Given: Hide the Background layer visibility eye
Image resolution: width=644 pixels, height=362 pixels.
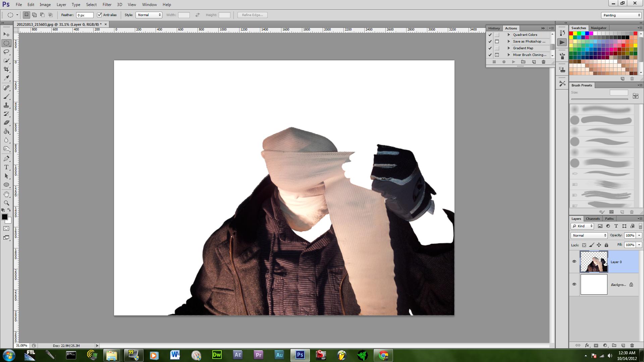Looking at the screenshot, I should pyautogui.click(x=574, y=284).
